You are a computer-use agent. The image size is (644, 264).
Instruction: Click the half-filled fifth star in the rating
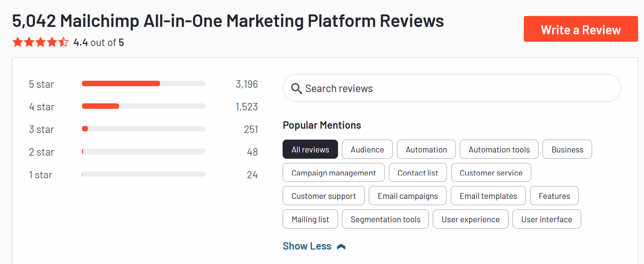tap(63, 42)
